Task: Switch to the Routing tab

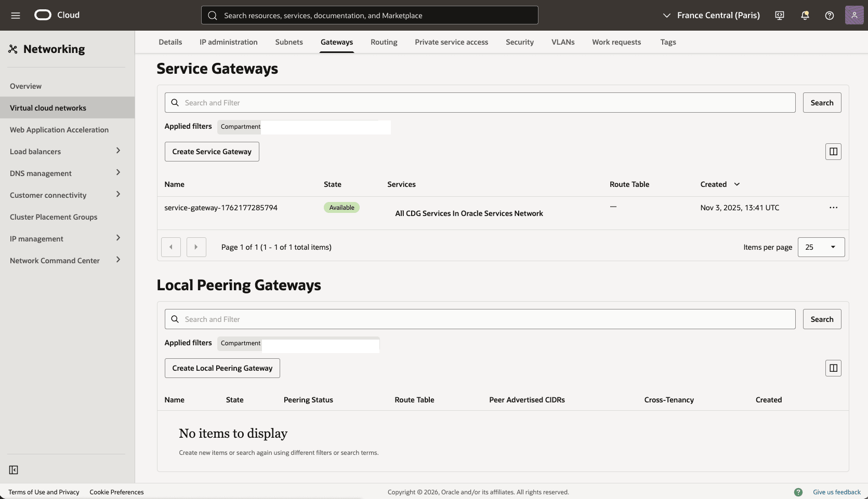Action: pos(384,42)
